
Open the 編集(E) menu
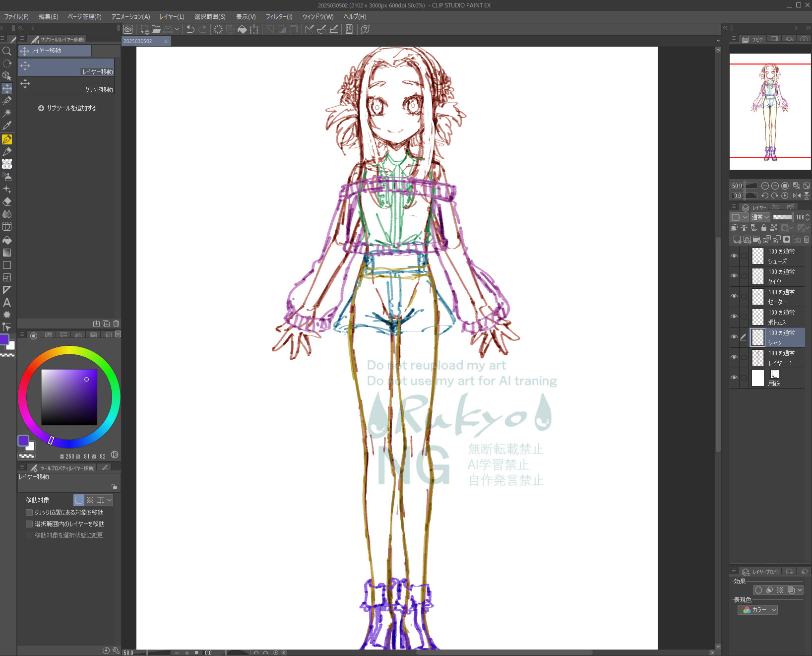click(x=49, y=17)
